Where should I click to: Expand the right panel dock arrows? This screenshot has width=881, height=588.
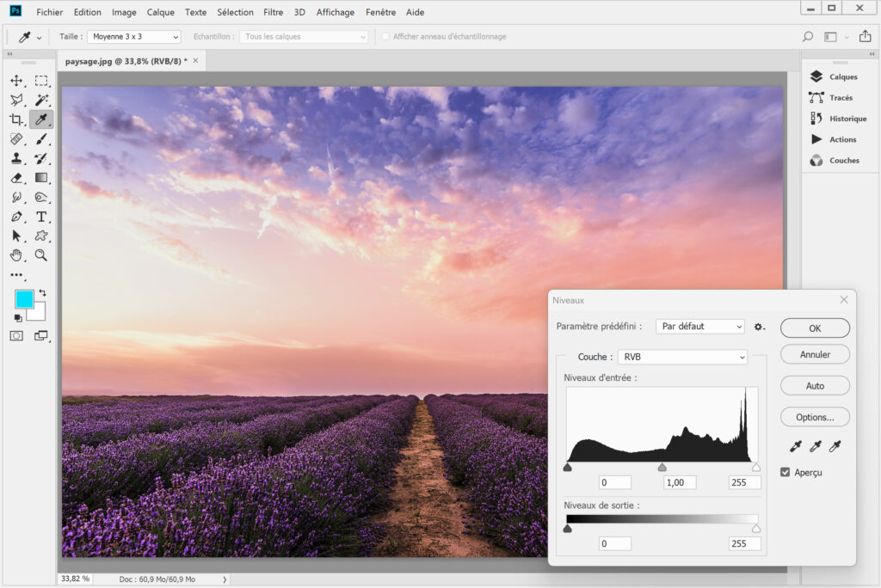(872, 54)
